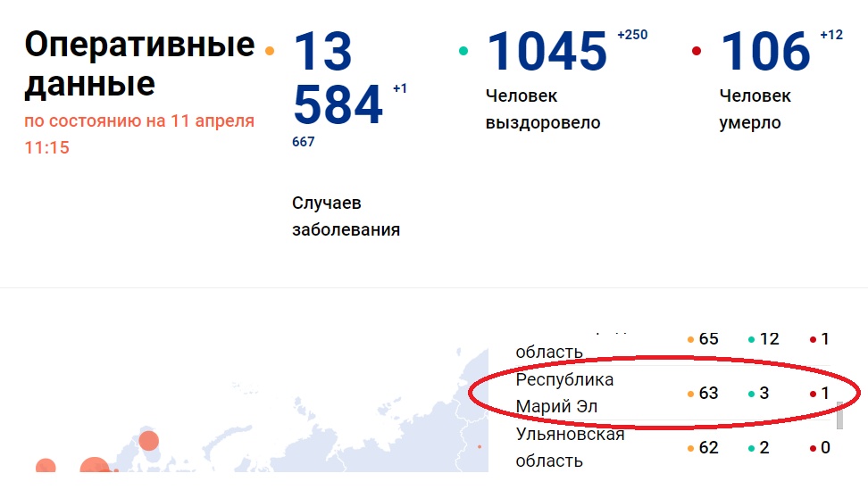Click the orange dot in Марий Эл row
The width and height of the screenshot is (868, 490).
690,394
